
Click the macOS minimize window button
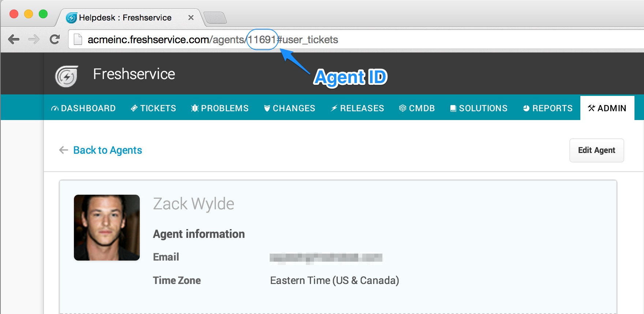[x=29, y=14]
